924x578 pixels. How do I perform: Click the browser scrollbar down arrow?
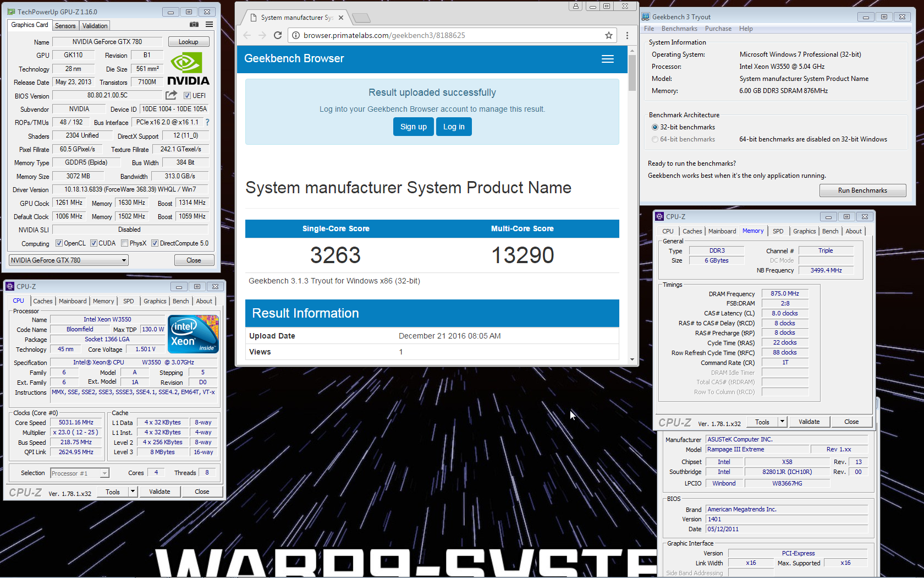[632, 359]
